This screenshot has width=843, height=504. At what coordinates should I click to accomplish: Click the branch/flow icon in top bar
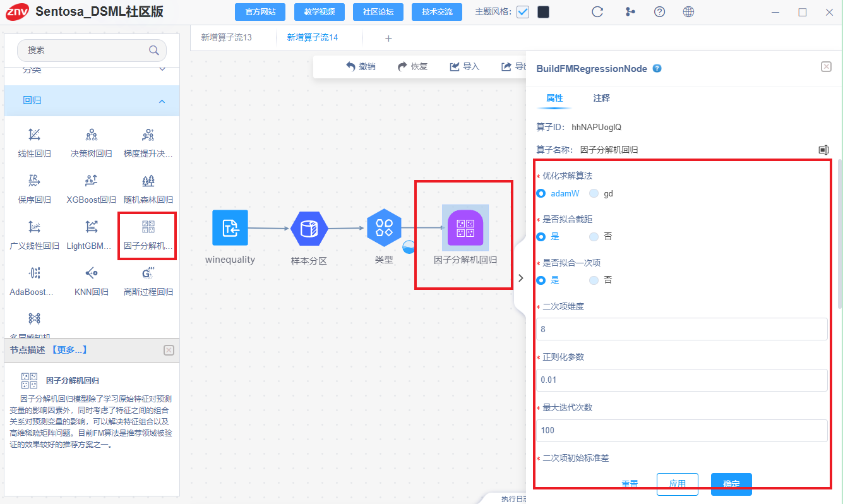(x=630, y=11)
